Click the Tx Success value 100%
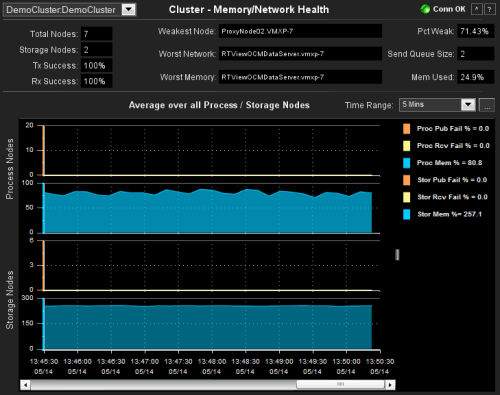The image size is (500, 395). click(x=96, y=66)
